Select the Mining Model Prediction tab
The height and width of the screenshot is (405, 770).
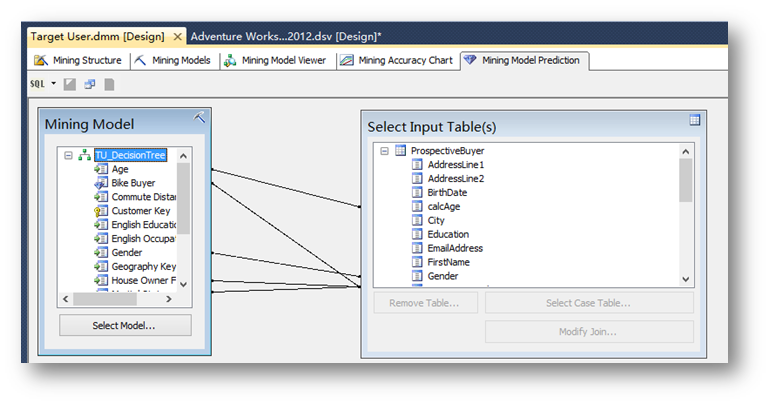tap(522, 60)
